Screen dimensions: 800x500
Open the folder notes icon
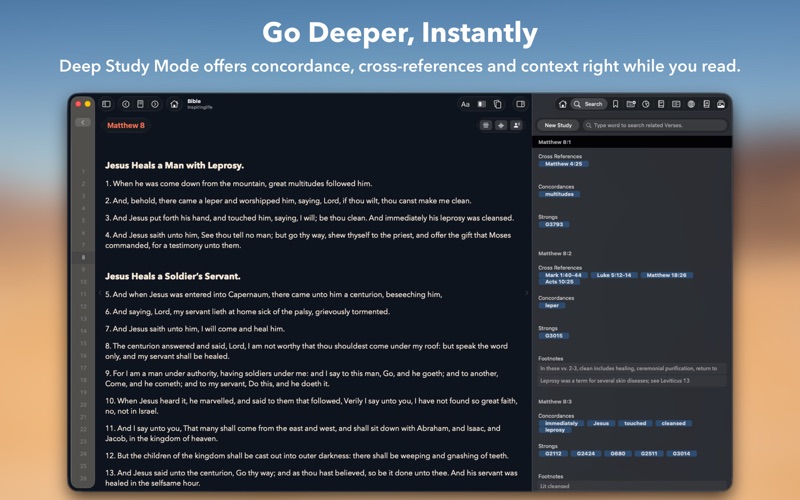point(631,104)
